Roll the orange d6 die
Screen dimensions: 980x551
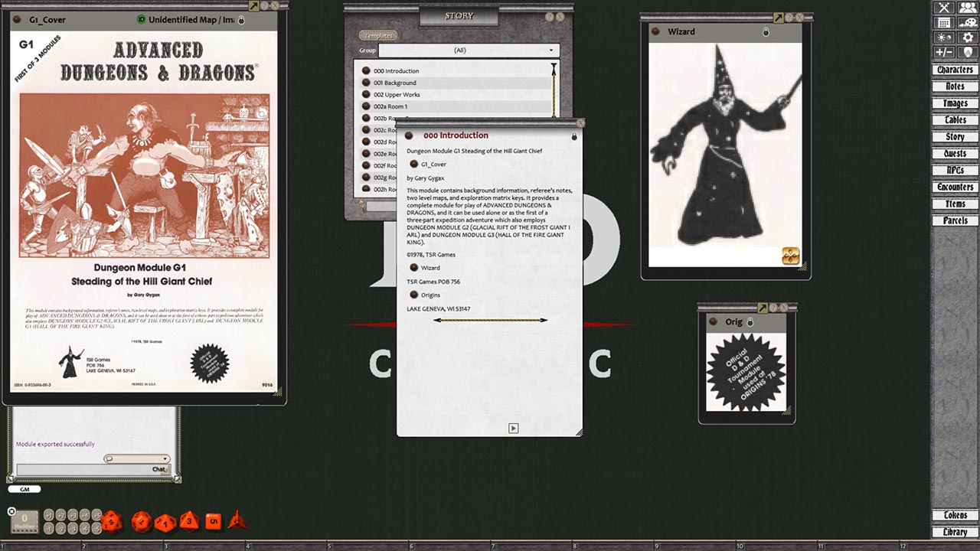click(213, 520)
